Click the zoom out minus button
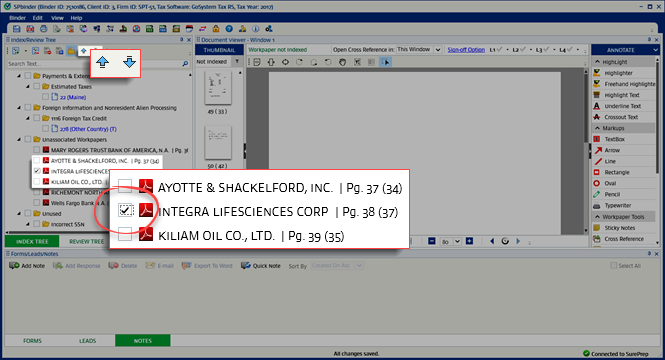Image resolution: width=665 pixels, height=360 pixels. tap(432, 241)
